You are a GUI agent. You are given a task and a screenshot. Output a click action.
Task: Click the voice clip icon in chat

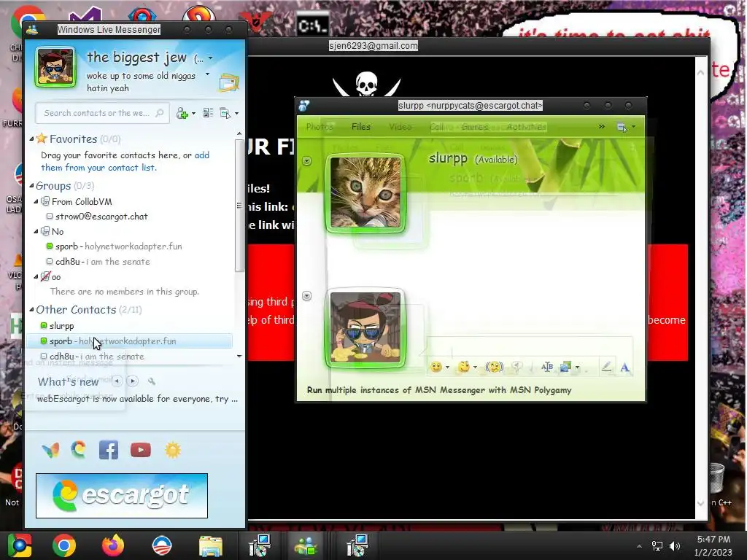(516, 367)
